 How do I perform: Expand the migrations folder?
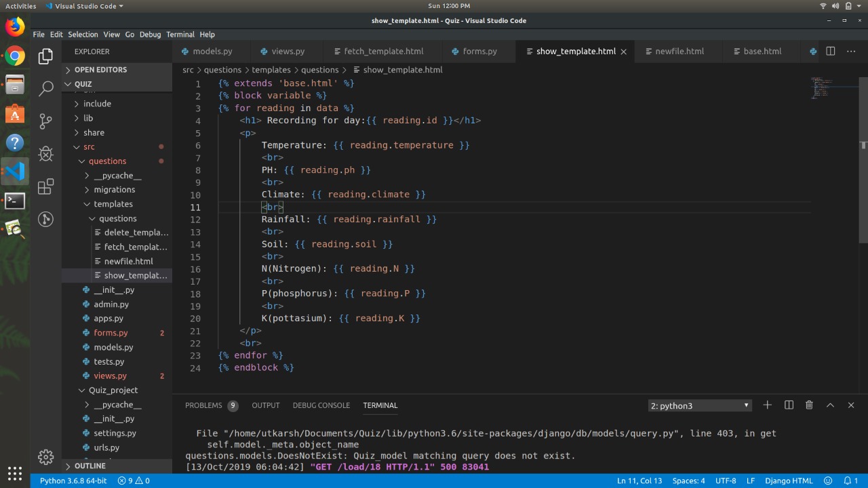pyautogui.click(x=114, y=190)
